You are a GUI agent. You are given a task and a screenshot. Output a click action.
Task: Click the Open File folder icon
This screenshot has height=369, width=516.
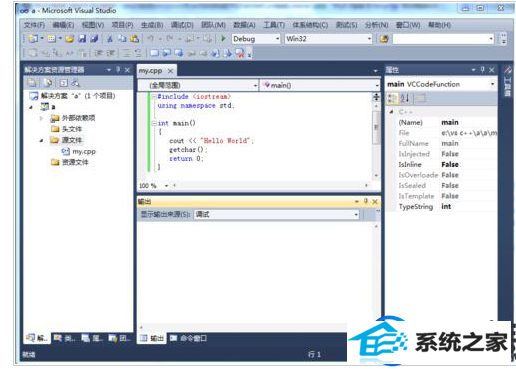(70, 39)
